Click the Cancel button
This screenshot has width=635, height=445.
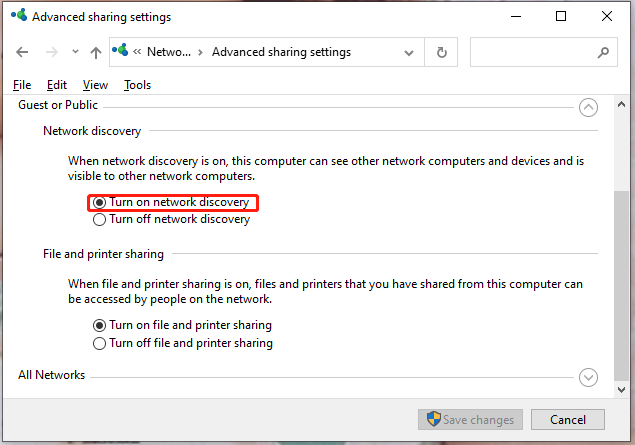pos(568,419)
